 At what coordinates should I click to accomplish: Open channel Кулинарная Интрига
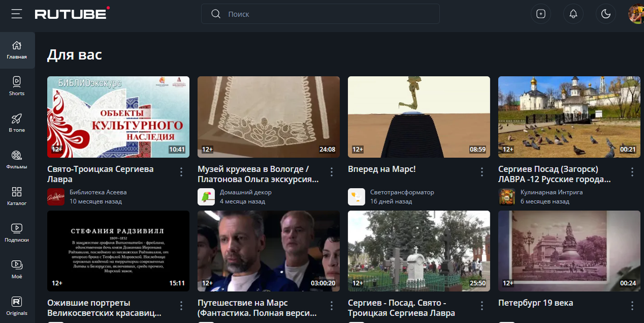(x=552, y=192)
